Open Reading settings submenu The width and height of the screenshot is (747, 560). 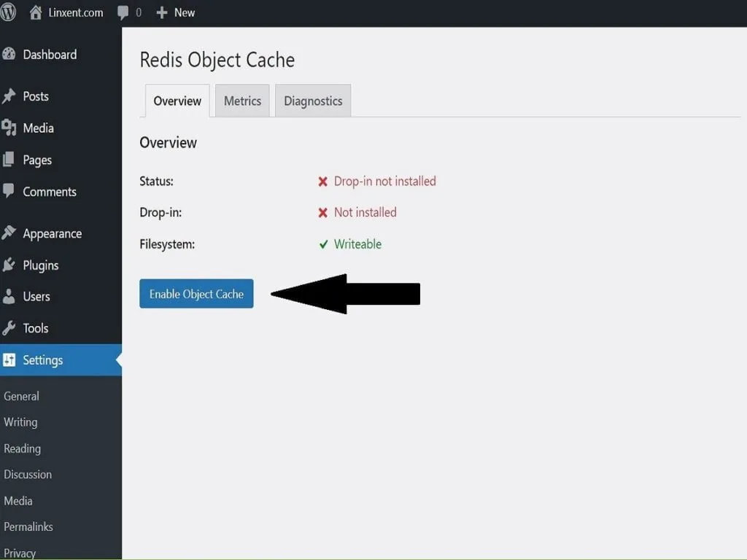23,448
